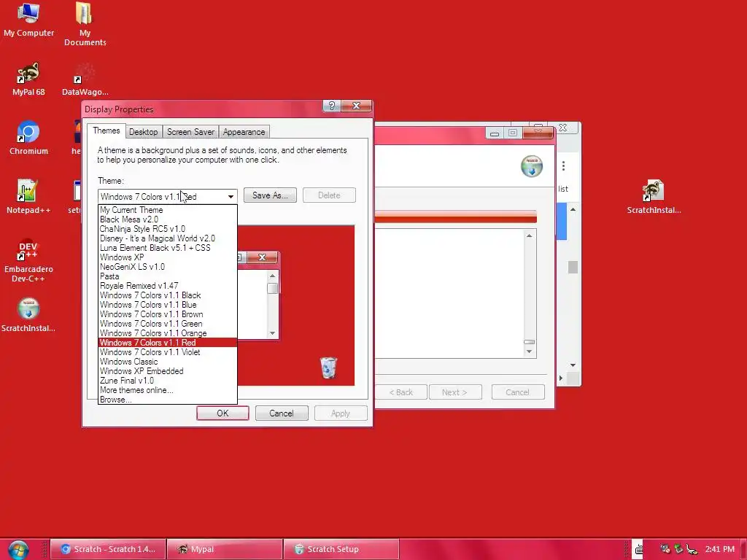Select Windows 7 Colors v1.1 Green
747x560 pixels.
(x=168, y=324)
